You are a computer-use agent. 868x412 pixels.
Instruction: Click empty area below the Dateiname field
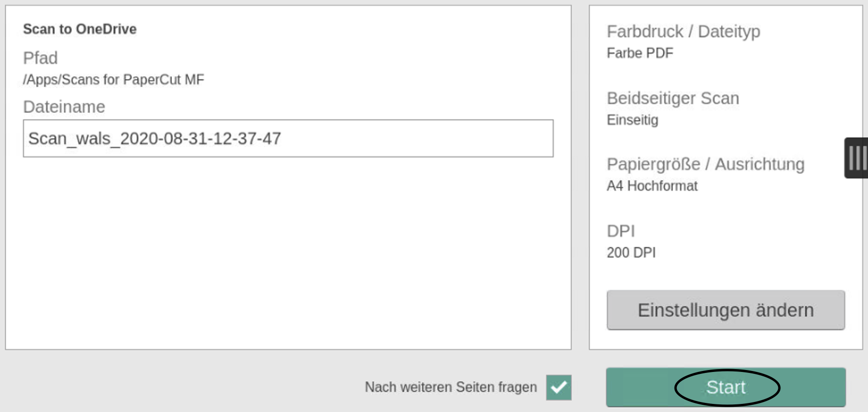click(x=288, y=253)
